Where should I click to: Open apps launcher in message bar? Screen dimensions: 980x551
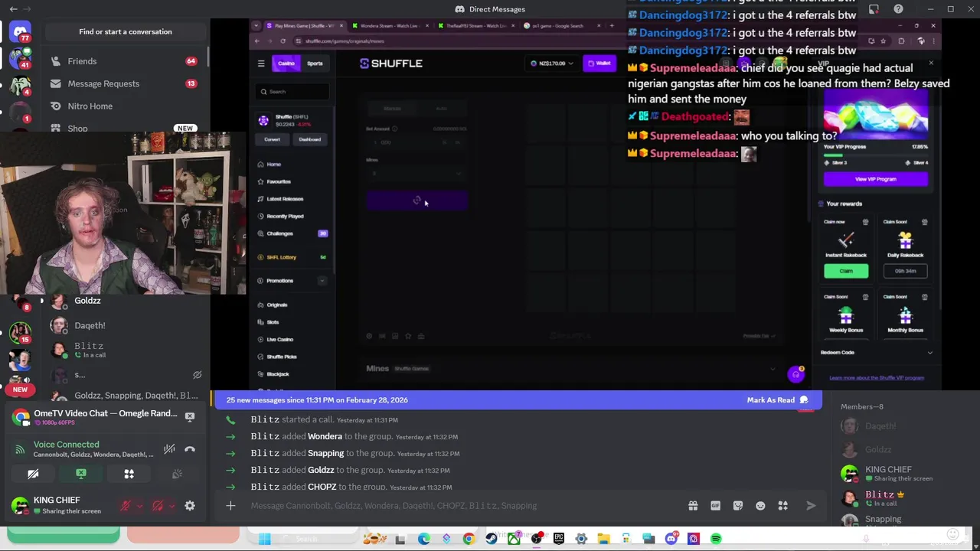[x=782, y=506]
